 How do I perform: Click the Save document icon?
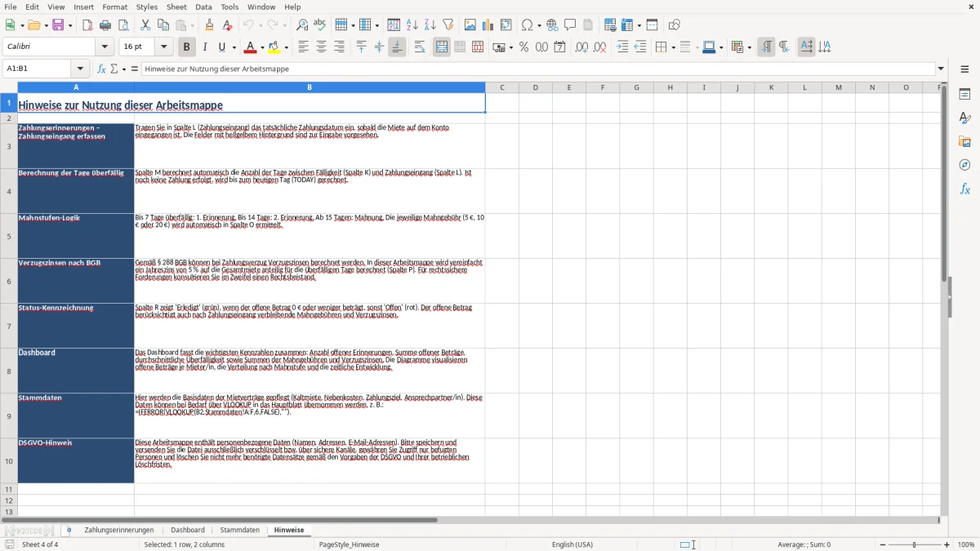coord(58,25)
